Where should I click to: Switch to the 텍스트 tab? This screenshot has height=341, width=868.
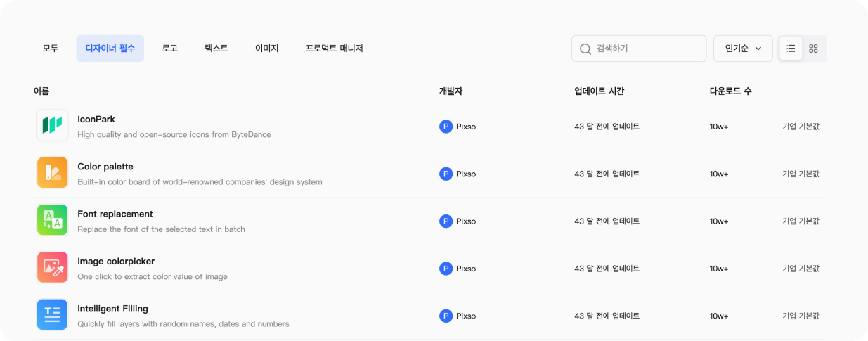coord(216,49)
